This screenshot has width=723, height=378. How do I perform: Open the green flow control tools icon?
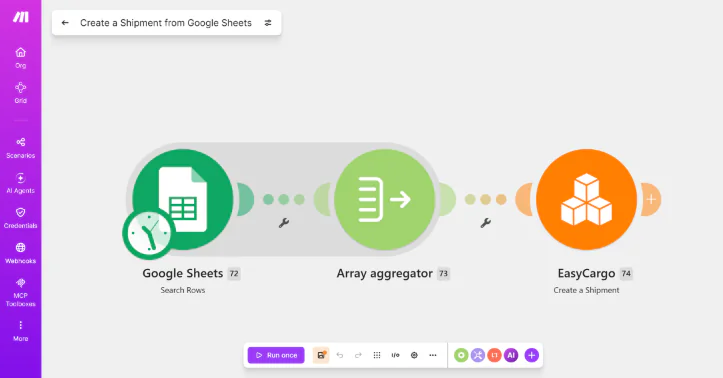[461, 355]
